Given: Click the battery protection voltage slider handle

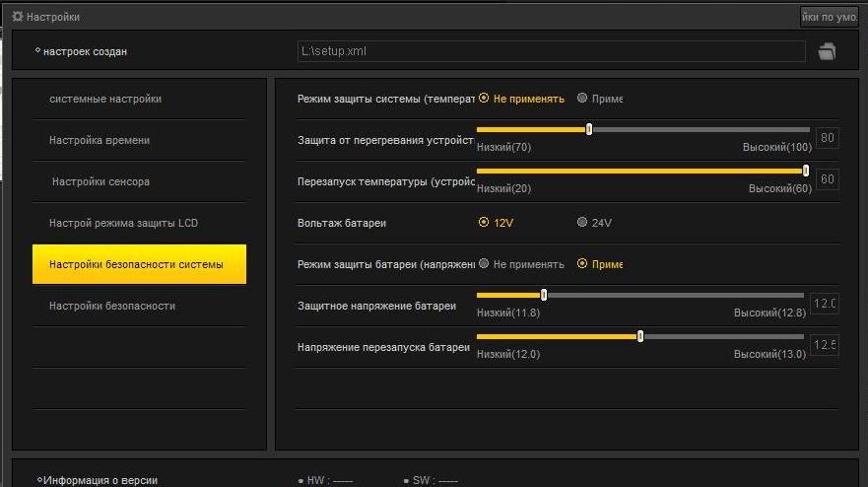Looking at the screenshot, I should pyautogui.click(x=544, y=295).
